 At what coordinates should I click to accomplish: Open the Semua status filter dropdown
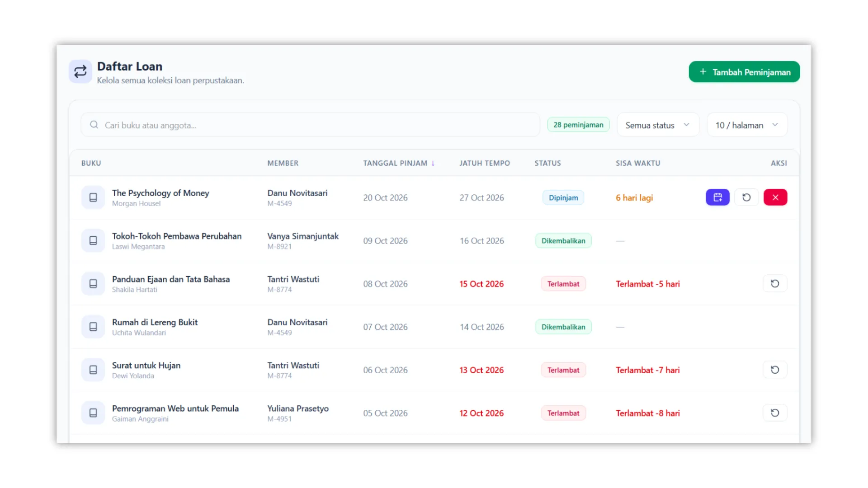658,125
